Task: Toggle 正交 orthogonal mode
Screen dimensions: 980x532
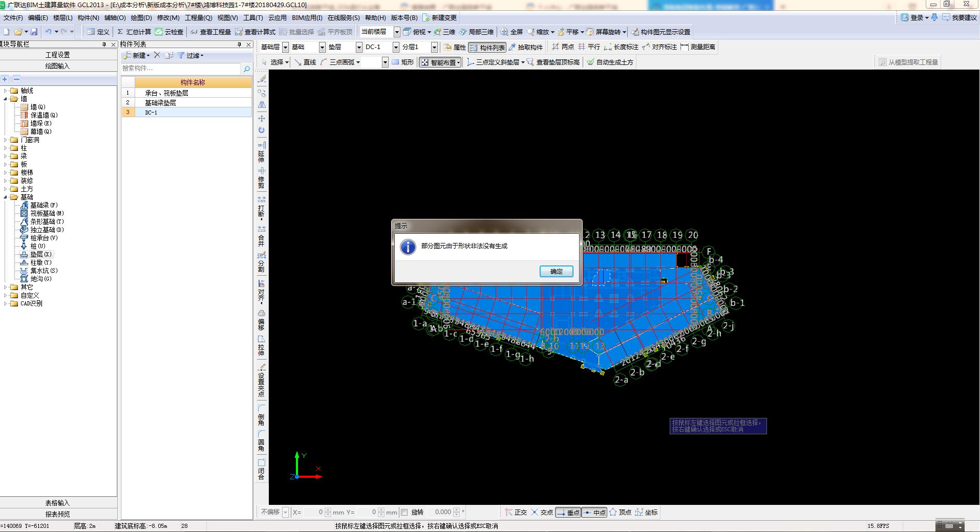Action: pos(516,512)
